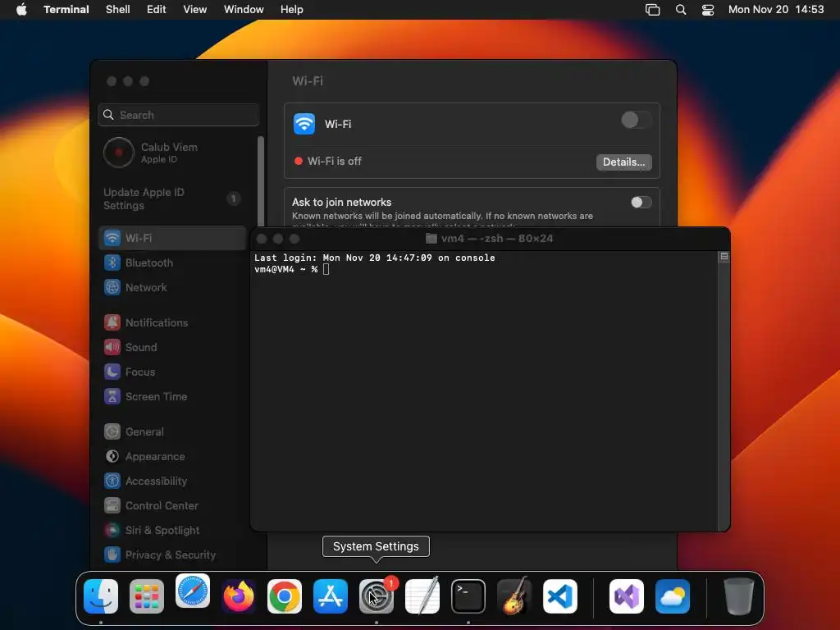The height and width of the screenshot is (630, 840).
Task: Click the Settings sidebar scrollbar
Action: (x=261, y=181)
